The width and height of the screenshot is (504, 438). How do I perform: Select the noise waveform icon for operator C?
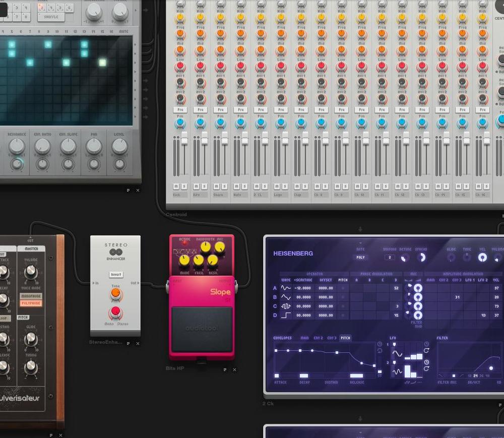[x=285, y=306]
